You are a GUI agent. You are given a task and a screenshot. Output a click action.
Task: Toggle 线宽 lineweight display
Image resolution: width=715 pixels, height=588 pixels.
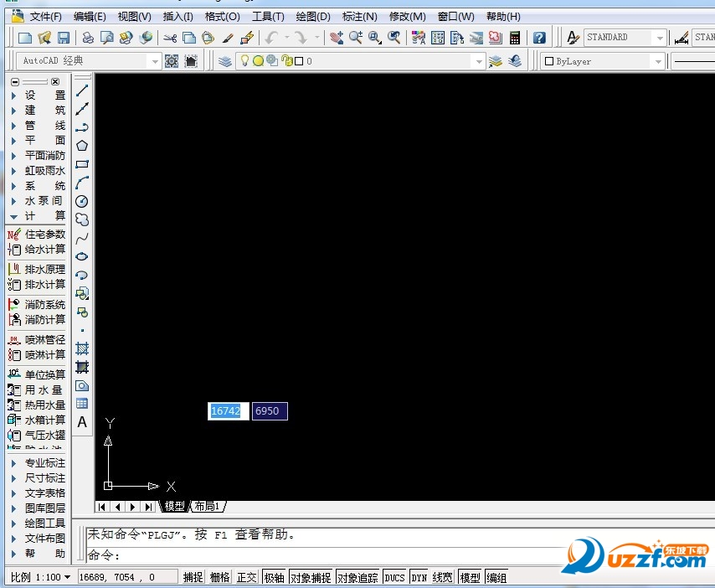(443, 577)
